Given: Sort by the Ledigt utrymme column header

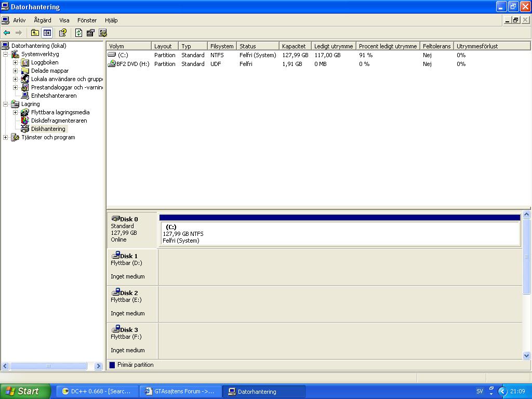Looking at the screenshot, I should [334, 46].
